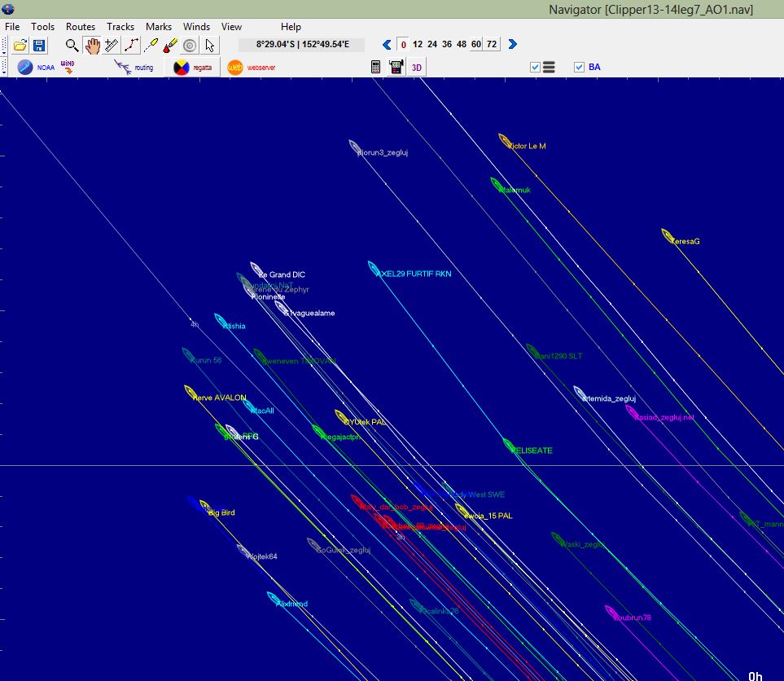
Task: Click the grey target circle tool
Action: (x=190, y=46)
